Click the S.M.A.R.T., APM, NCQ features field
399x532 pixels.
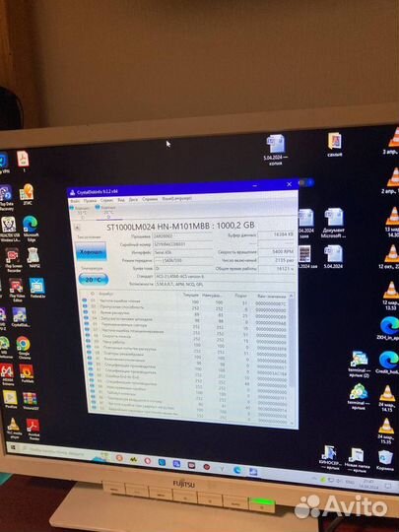pos(225,285)
